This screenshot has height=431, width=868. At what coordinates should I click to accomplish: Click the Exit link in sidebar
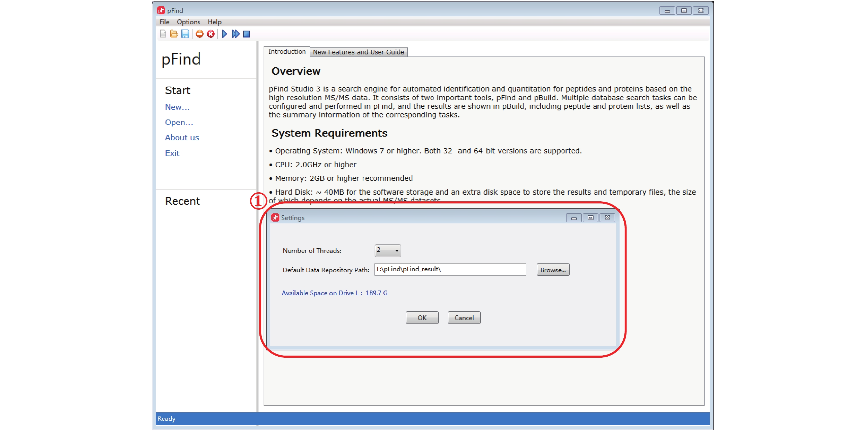pyautogui.click(x=172, y=153)
